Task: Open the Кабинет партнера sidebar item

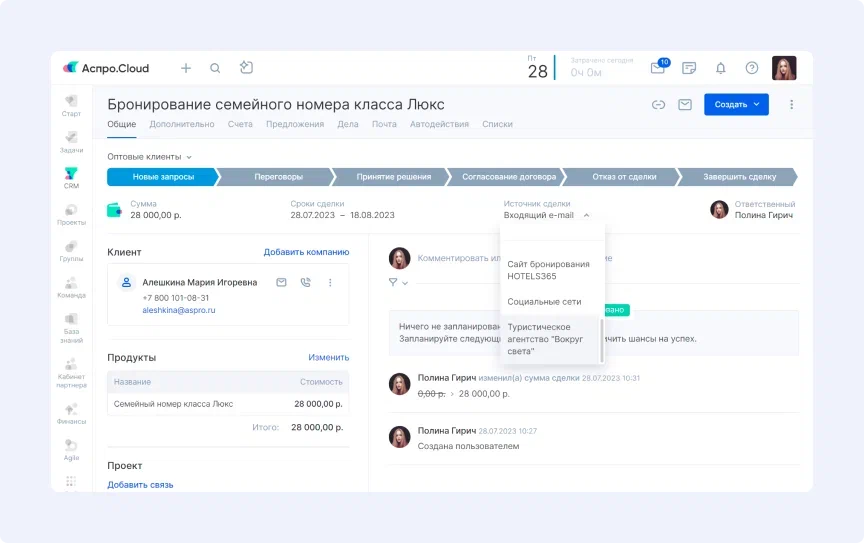Action: 71,374
